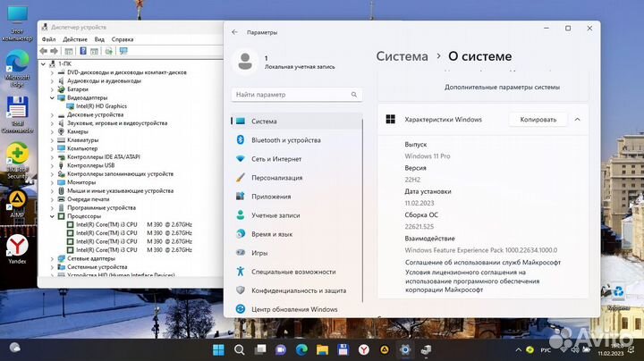Click Копировать button
Image resolution: width=644 pixels, height=361 pixels.
(x=538, y=120)
